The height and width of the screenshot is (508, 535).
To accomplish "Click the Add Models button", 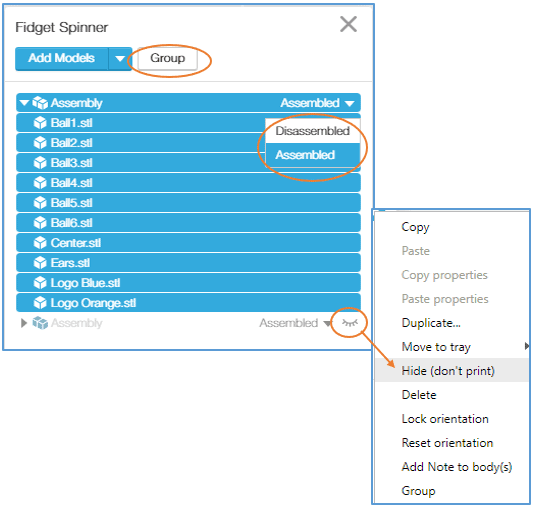I will [x=62, y=59].
